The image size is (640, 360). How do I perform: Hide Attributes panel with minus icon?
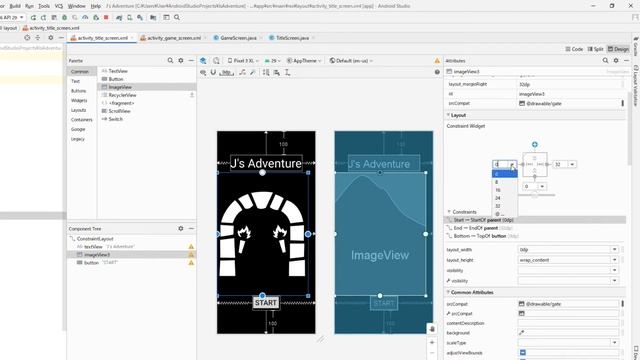point(626,60)
